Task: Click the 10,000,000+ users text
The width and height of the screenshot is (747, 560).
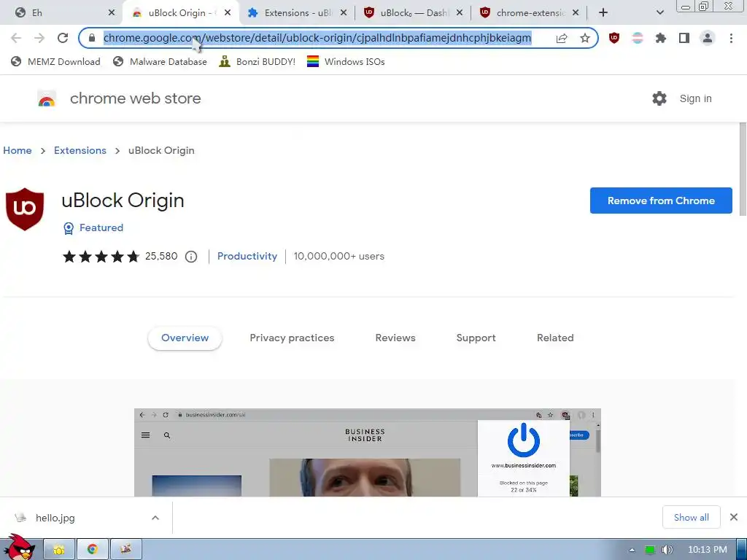Action: (339, 256)
